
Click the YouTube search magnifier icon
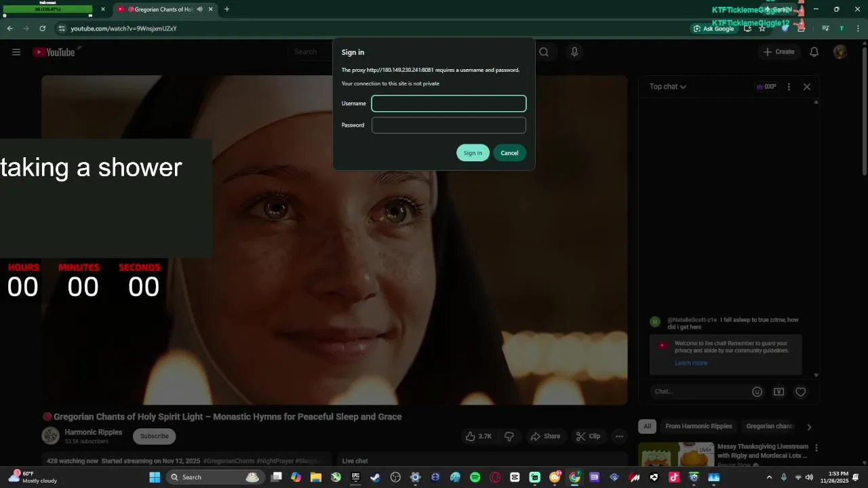pos(544,52)
